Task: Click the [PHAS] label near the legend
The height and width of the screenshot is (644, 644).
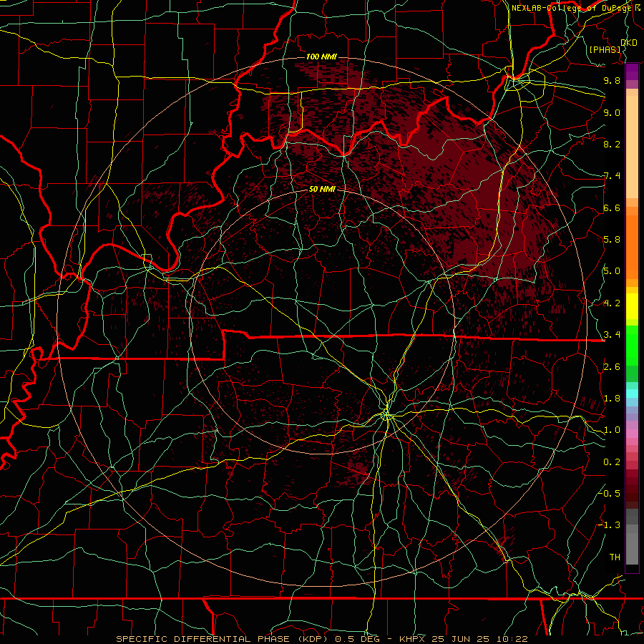Action: [605, 49]
